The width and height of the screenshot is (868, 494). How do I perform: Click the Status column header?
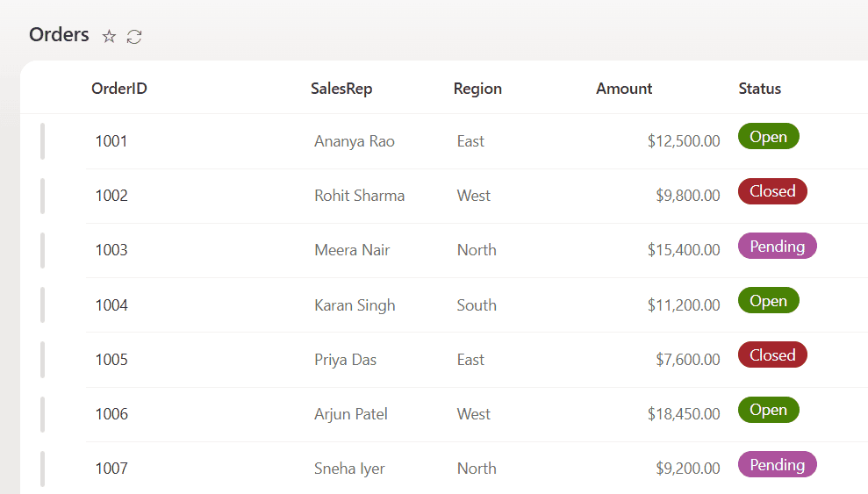(759, 89)
